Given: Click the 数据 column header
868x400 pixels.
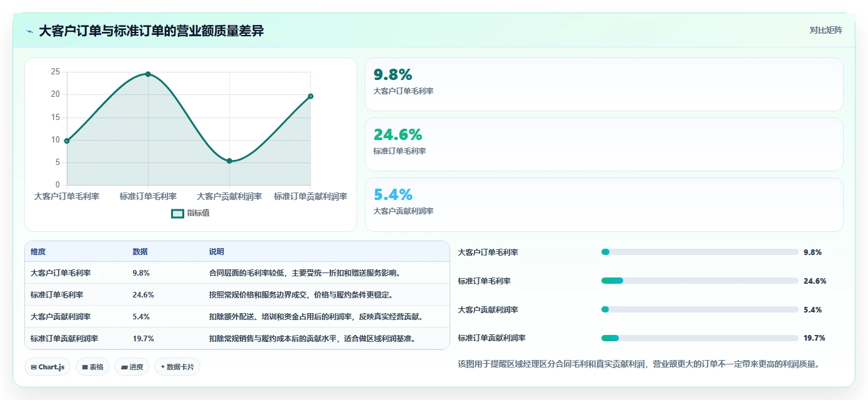Looking at the screenshot, I should click(x=140, y=252).
